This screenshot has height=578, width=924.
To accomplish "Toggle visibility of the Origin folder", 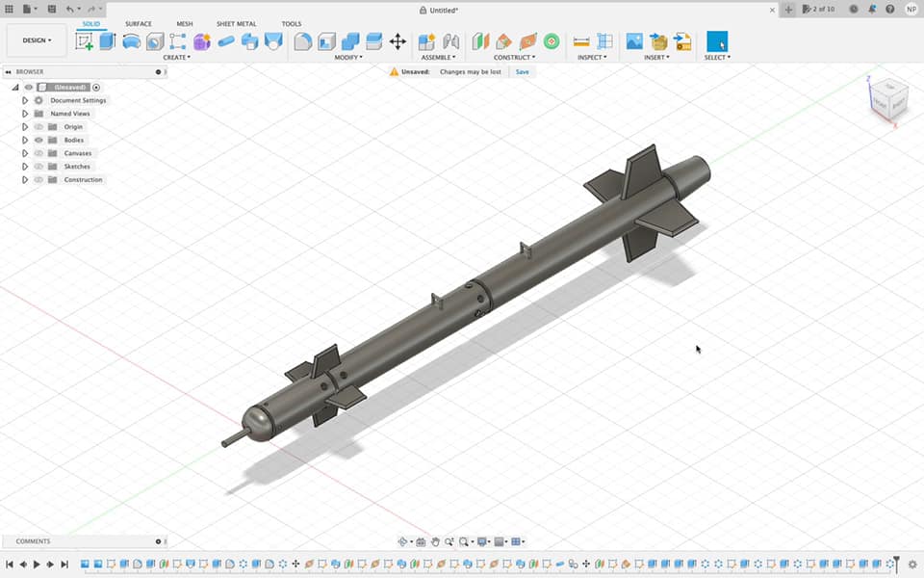I will point(39,126).
